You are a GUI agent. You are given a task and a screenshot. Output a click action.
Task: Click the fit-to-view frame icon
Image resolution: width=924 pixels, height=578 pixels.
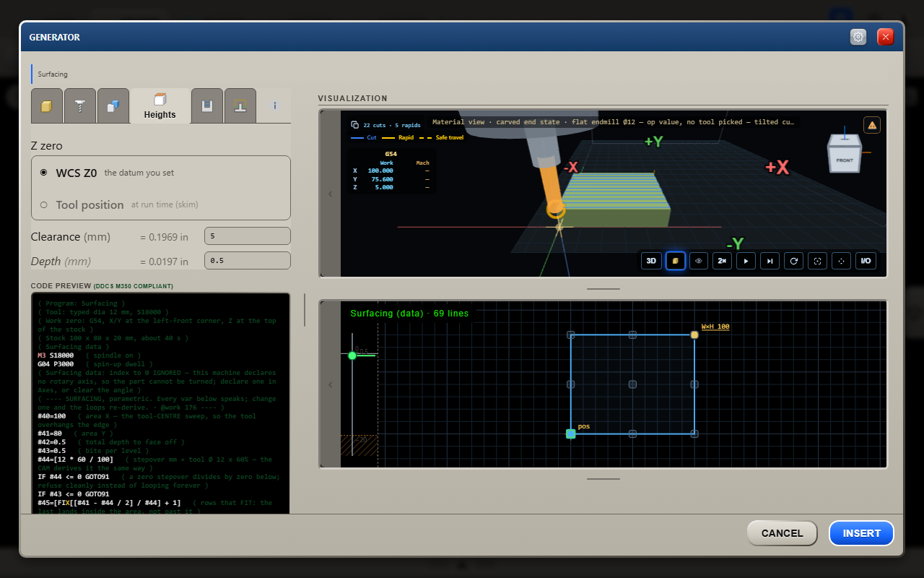tap(817, 261)
